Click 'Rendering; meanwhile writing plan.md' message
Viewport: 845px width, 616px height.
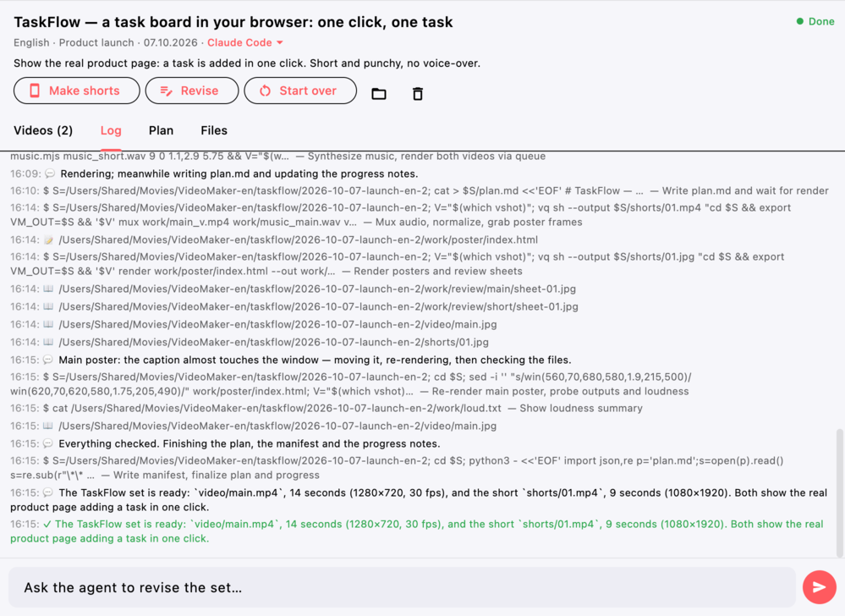click(x=239, y=173)
